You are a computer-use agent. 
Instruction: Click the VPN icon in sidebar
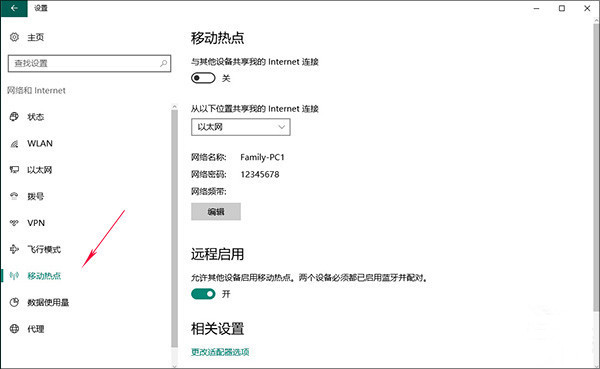pyautogui.click(x=14, y=223)
